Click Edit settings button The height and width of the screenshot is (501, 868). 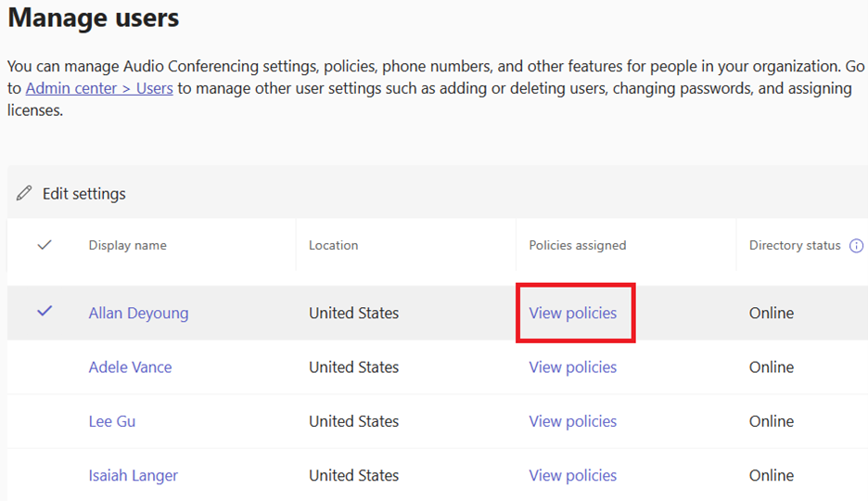coord(83,194)
